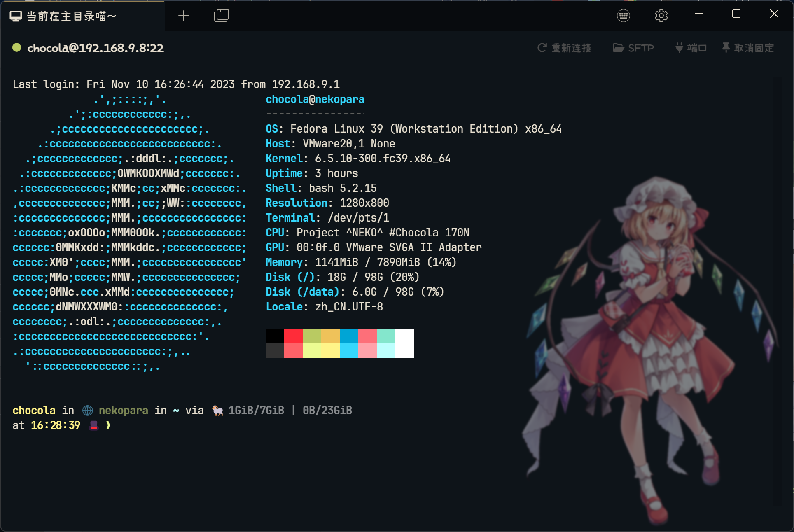The height and width of the screenshot is (532, 794).
Task: Click the 重新连接 reconnect button text
Action: coord(571,48)
